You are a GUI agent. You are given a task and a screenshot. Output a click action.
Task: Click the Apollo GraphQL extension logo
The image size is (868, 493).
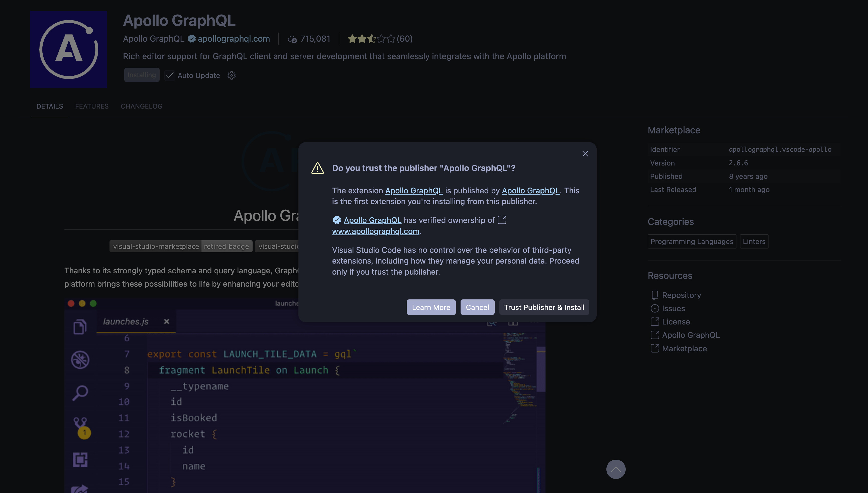click(x=69, y=49)
